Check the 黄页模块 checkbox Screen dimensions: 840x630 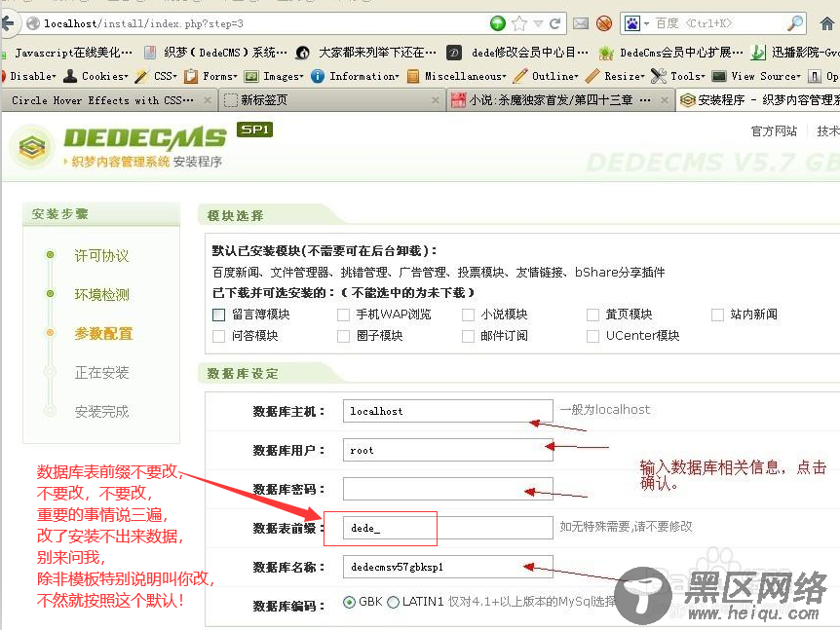[x=592, y=315]
